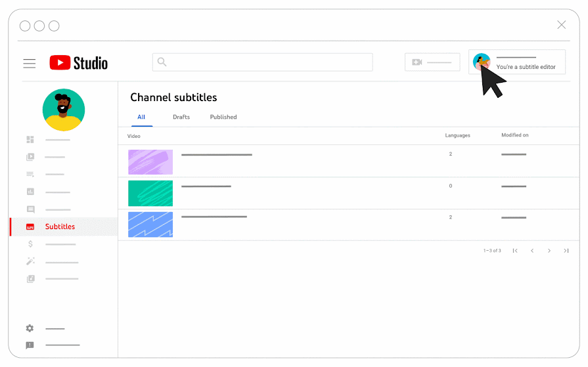Screen dimensions: 588x367
Task: Focus the search input field
Action: (x=263, y=62)
